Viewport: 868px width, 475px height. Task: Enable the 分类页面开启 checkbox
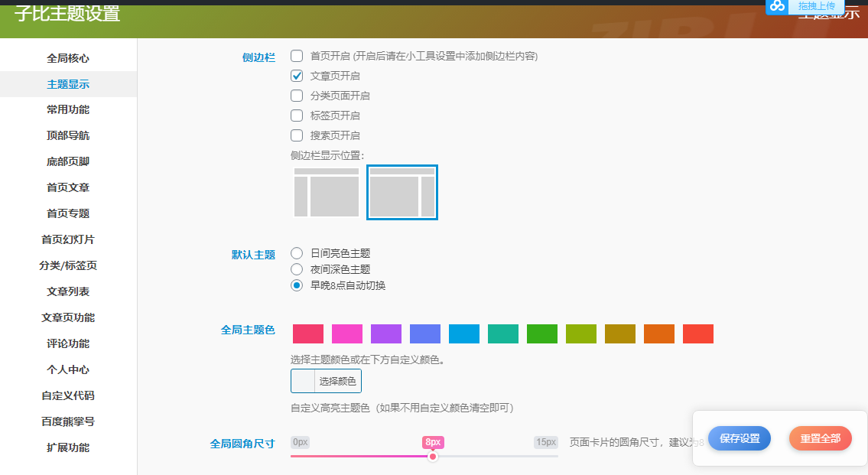pos(296,95)
